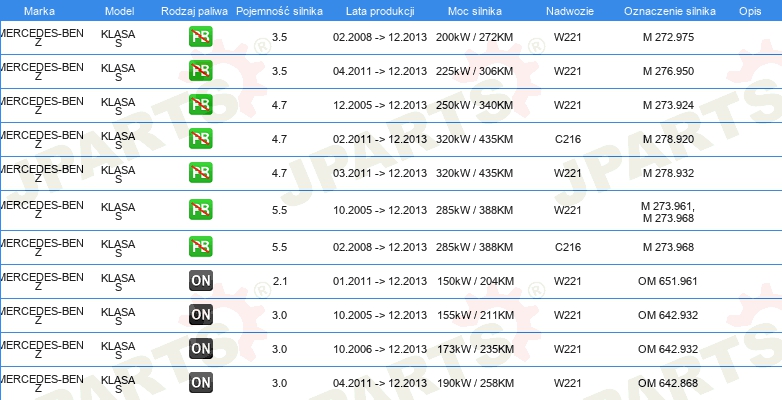
Task: Select engine code OM 642.868
Action: tap(668, 383)
